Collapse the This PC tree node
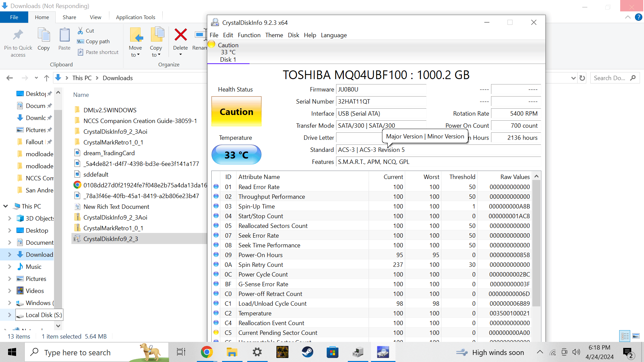 6,206
